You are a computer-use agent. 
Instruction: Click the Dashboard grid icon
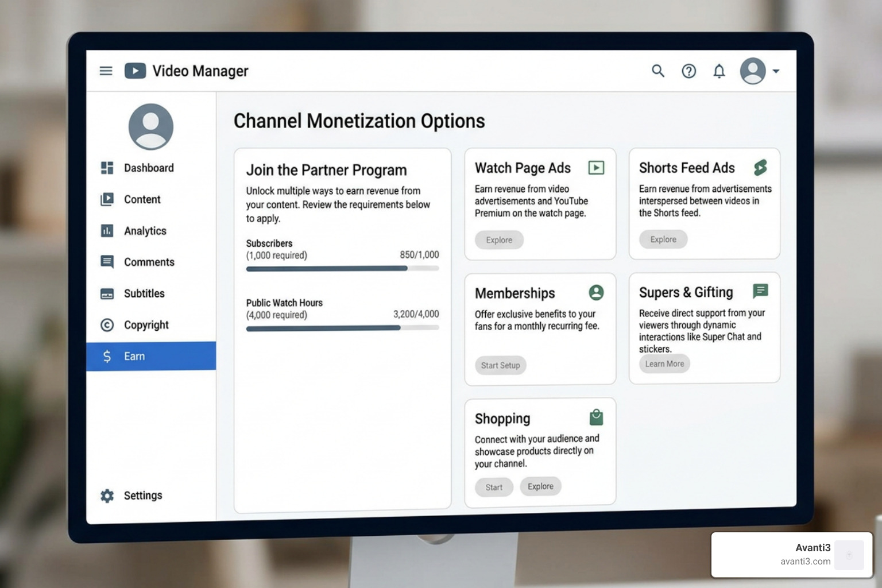pyautogui.click(x=107, y=168)
